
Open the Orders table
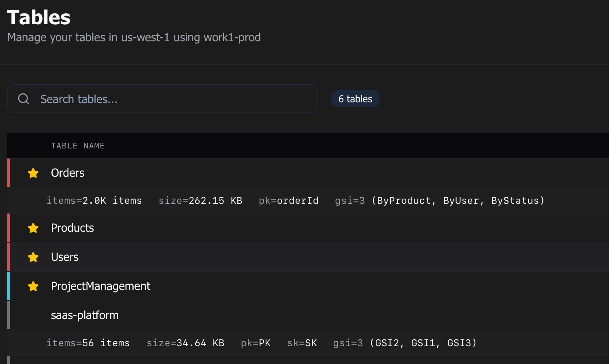(x=68, y=173)
